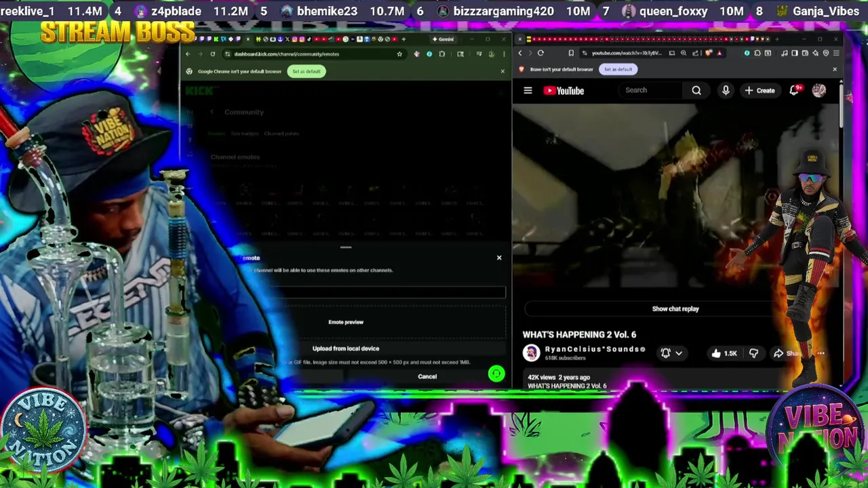Viewport: 868px width, 488px height.
Task: Set Brave as default browser
Action: (x=618, y=69)
